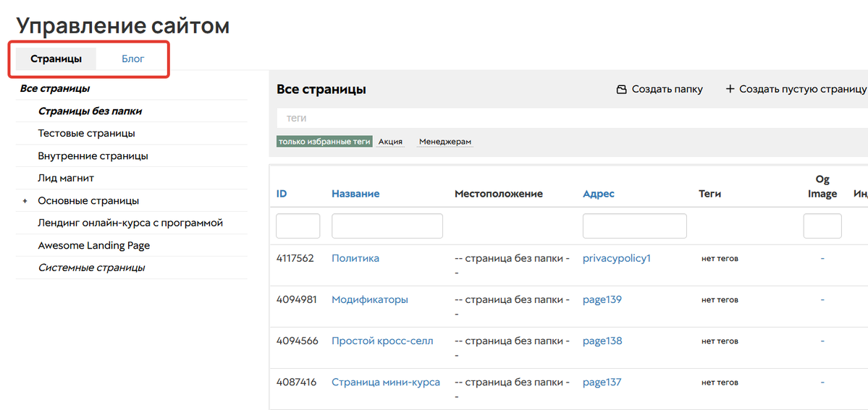Click Og Image column header
Image resolution: width=868 pixels, height=410 pixels.
coord(822,187)
